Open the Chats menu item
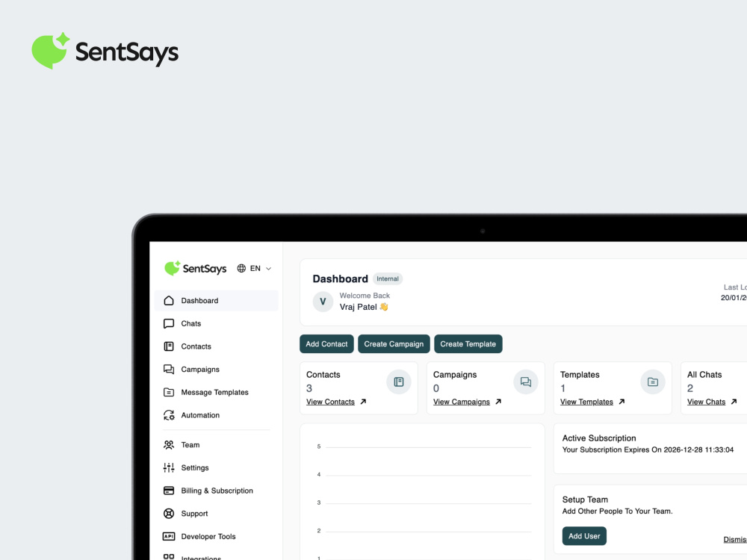Viewport: 747px width, 560px height. (217, 323)
